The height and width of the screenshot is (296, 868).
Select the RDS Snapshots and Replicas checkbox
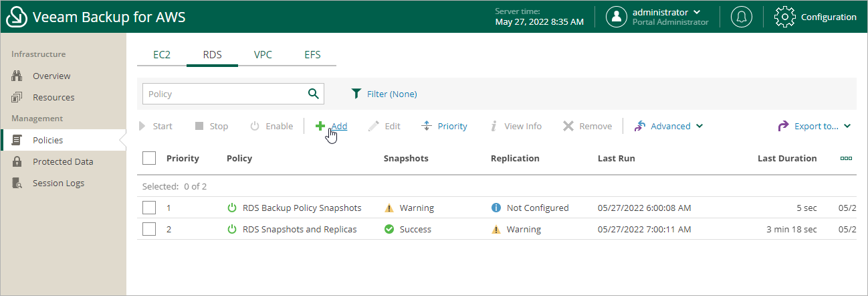click(x=149, y=229)
